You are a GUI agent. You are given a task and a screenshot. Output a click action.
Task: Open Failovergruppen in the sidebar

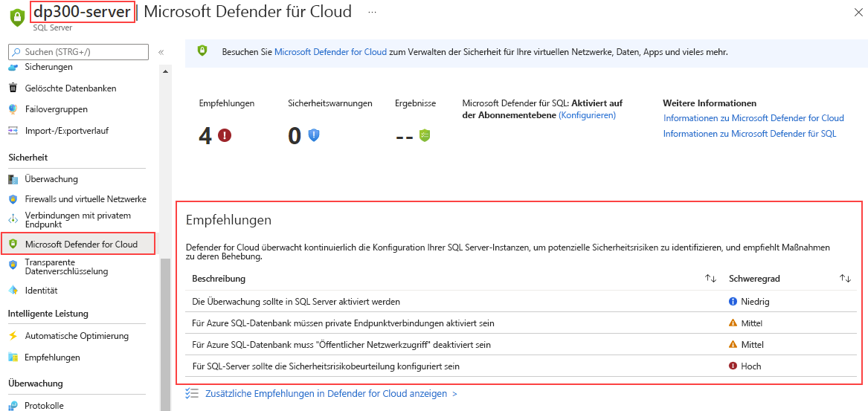pos(56,109)
